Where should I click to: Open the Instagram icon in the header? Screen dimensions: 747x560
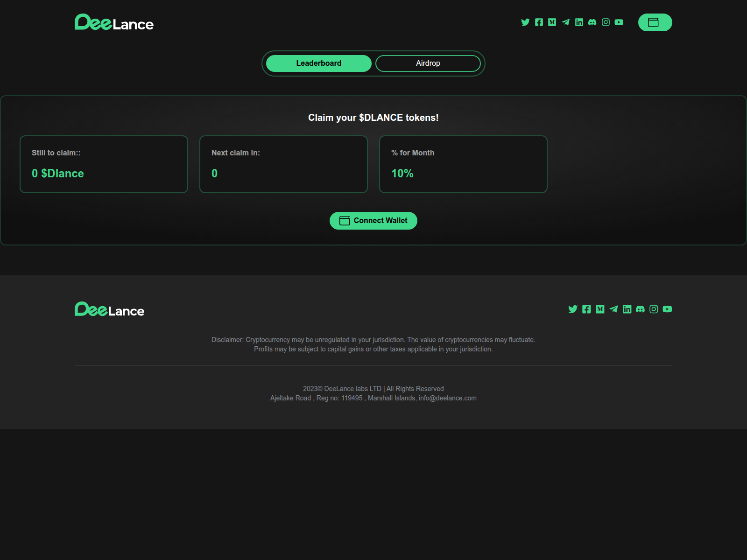coord(606,22)
